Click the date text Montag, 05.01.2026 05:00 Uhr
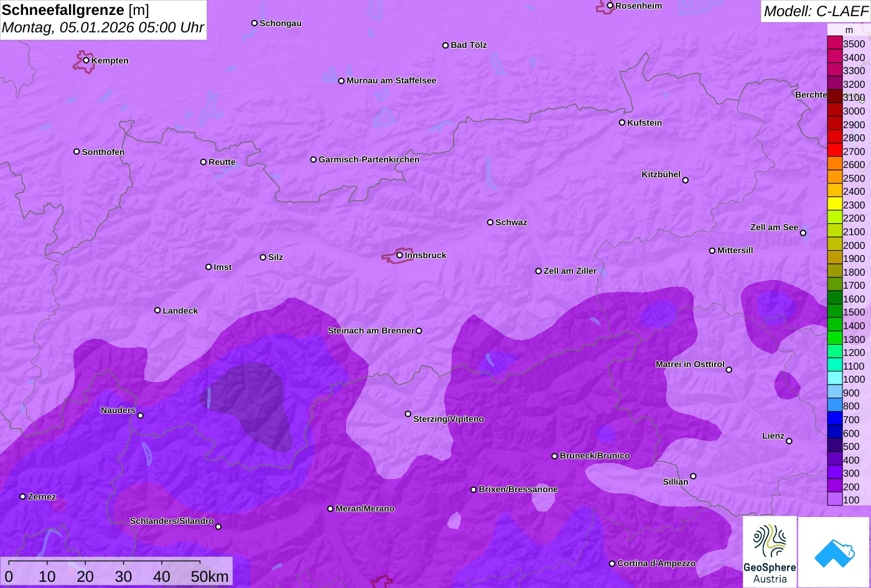 (103, 28)
